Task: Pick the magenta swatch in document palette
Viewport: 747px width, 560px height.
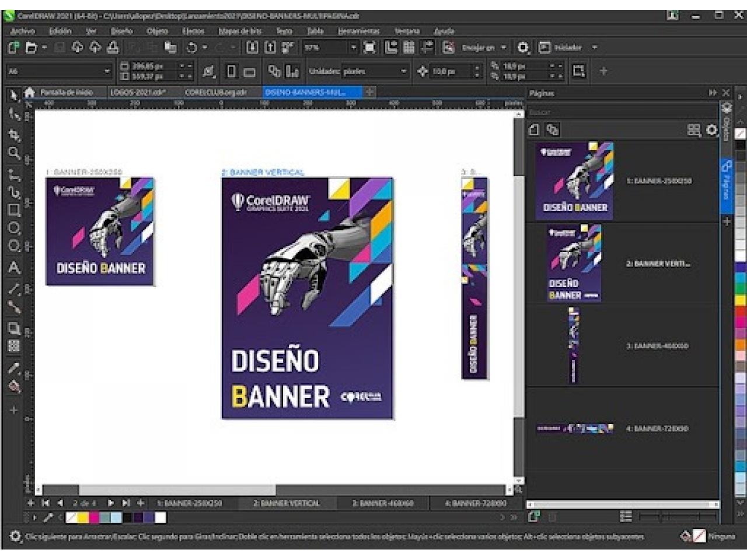Action: tap(93, 517)
